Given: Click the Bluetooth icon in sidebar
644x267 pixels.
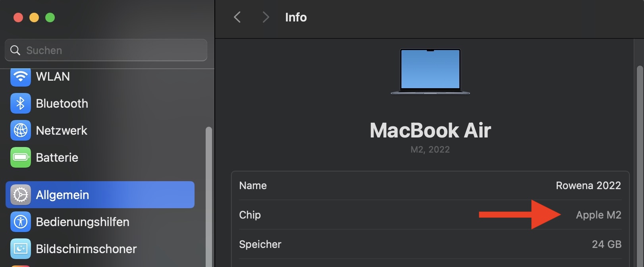Looking at the screenshot, I should coord(20,103).
